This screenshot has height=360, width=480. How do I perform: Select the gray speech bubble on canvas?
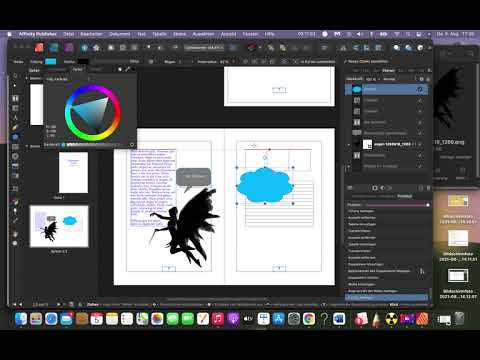coord(193,177)
